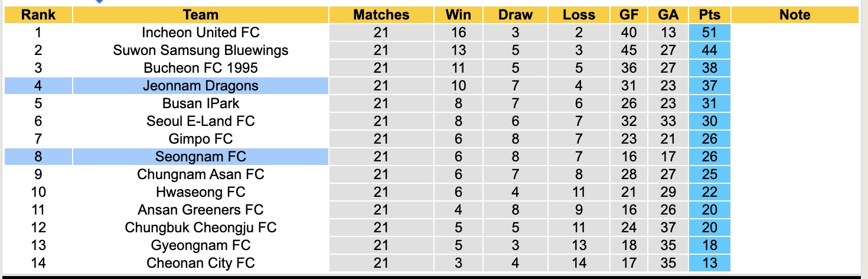Open the highlighted Seongnam FC team
Image resolution: width=868 pixels, height=279 pixels.
201,157
